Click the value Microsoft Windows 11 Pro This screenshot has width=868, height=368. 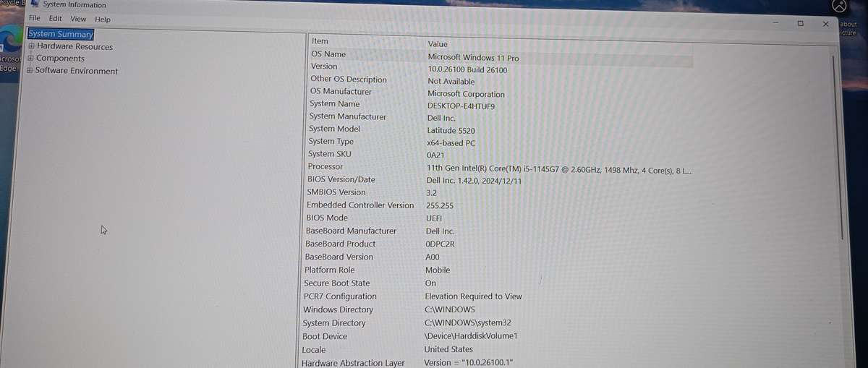tap(473, 58)
